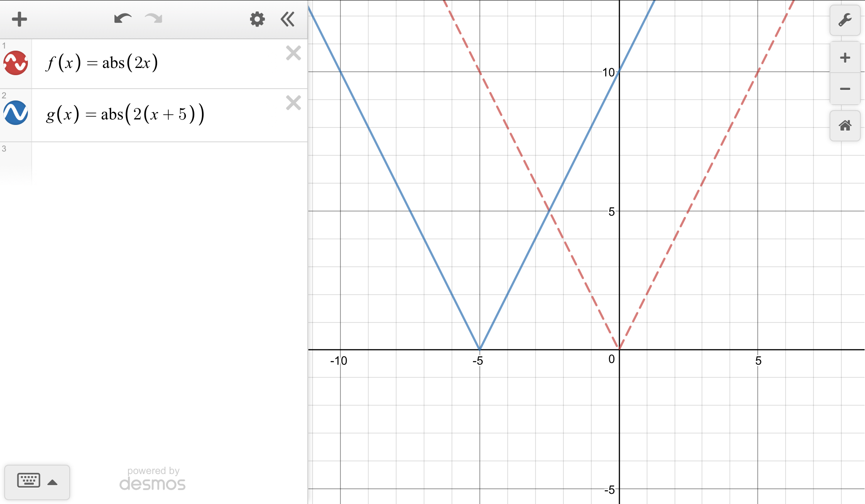Toggle visibility of the blue g(x) graph
The height and width of the screenshot is (504, 865).
tap(16, 113)
